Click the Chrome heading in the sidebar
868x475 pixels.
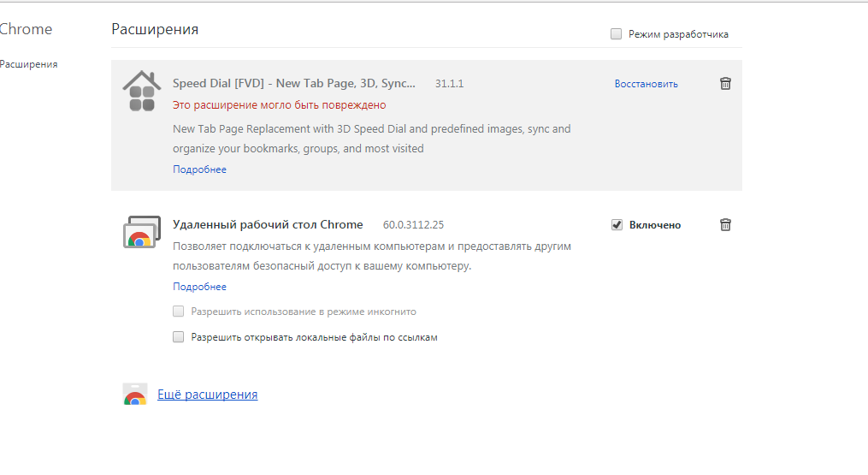coord(26,29)
